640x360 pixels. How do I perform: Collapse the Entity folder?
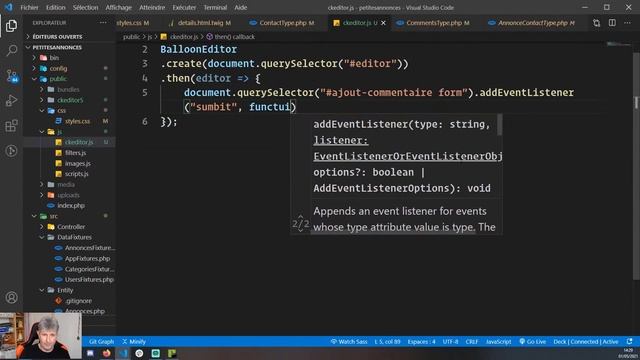pos(65,290)
